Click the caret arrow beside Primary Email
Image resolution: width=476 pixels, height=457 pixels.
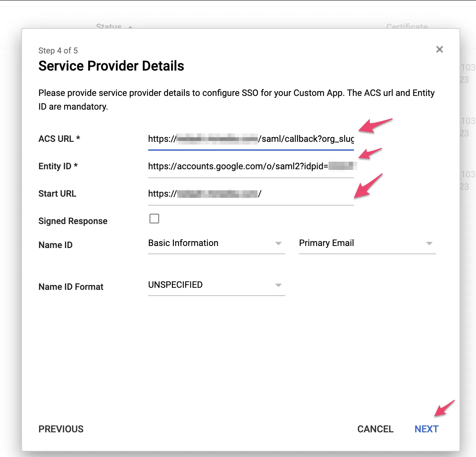[x=429, y=244]
